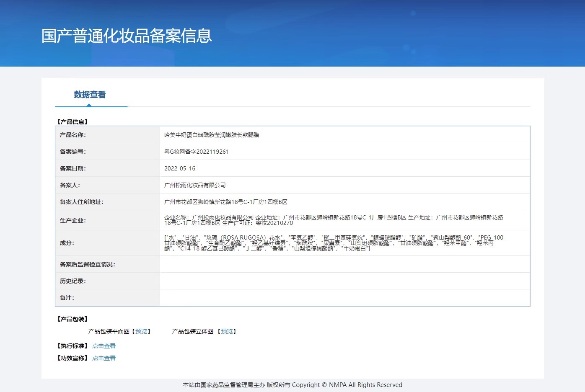This screenshot has width=585, height=392.
Task: Click the 产品信息 section heading
Action: pyautogui.click(x=72, y=122)
